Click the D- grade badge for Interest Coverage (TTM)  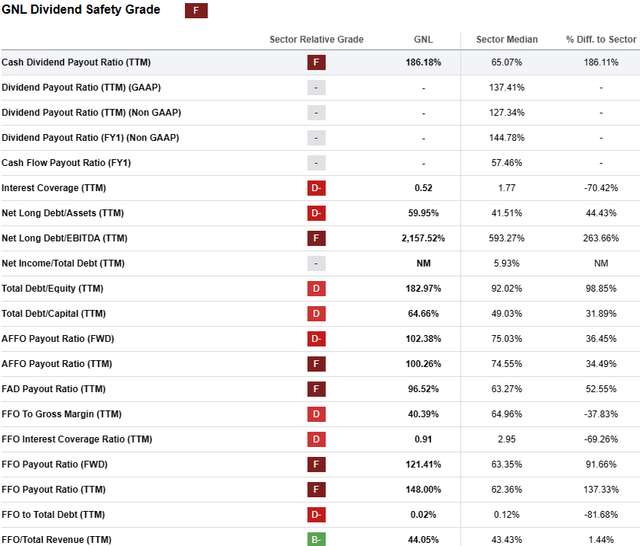click(x=316, y=188)
